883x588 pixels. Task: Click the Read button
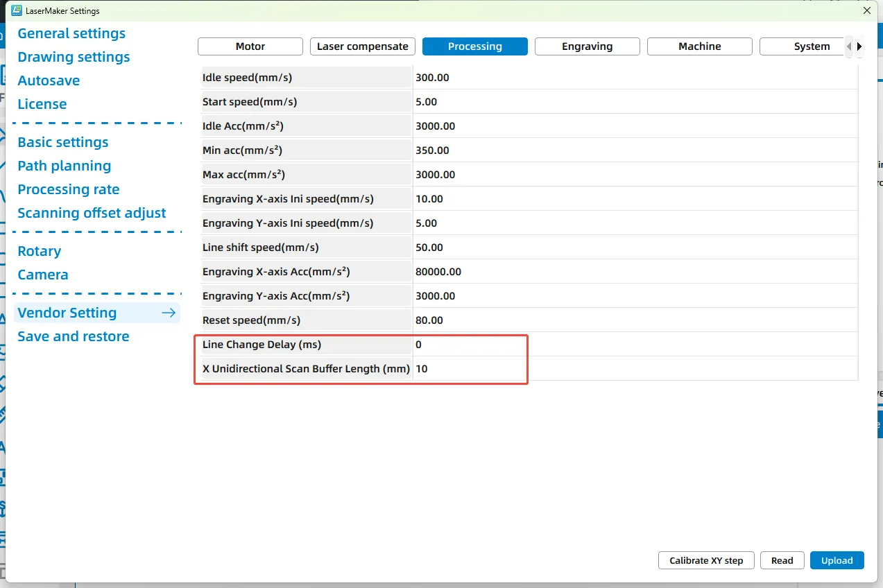[782, 560]
